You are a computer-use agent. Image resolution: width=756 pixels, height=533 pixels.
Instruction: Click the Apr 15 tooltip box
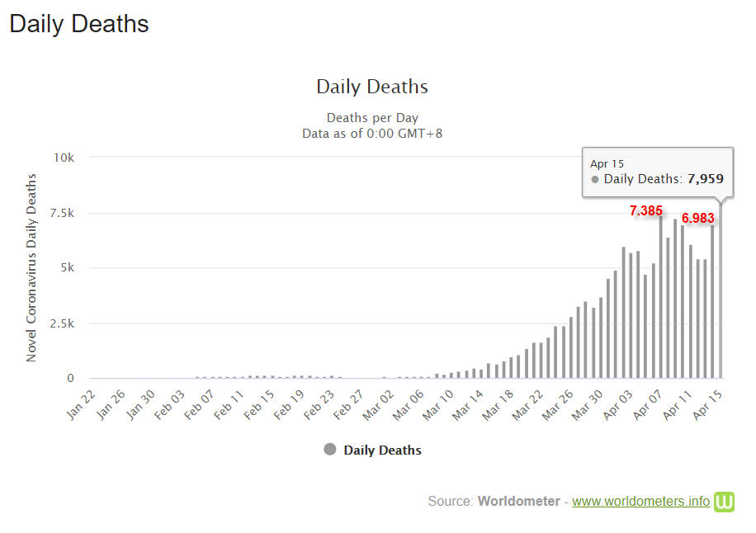(x=657, y=172)
